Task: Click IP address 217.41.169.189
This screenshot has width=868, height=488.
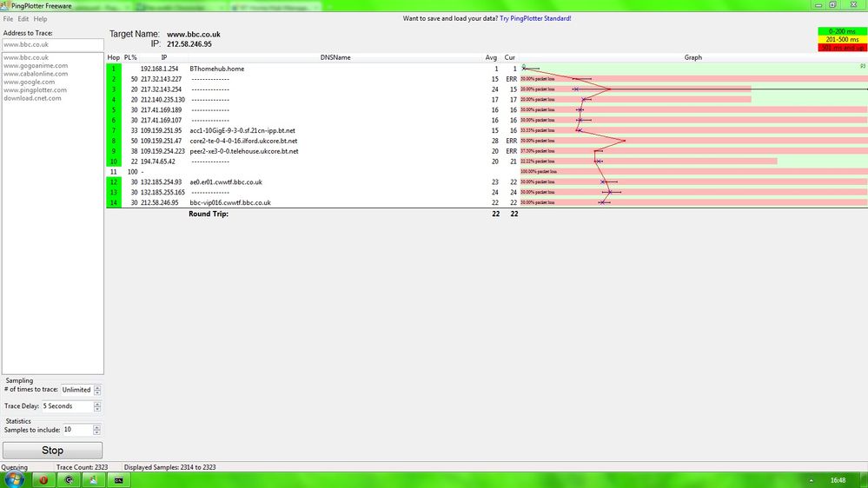Action: click(161, 110)
